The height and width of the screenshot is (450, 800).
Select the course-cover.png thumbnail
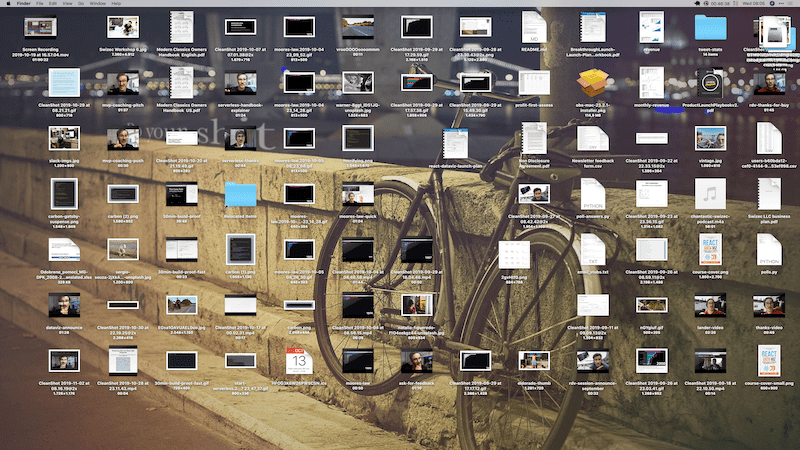coord(711,250)
